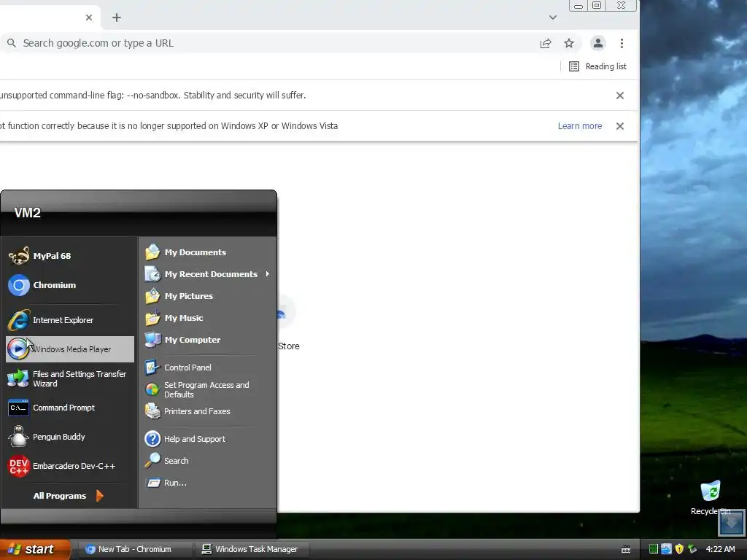This screenshot has height=560, width=747.
Task: Click the Learn more link
Action: coord(580,125)
